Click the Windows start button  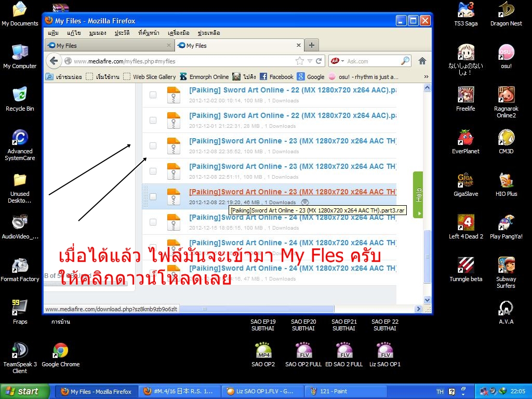(x=24, y=391)
